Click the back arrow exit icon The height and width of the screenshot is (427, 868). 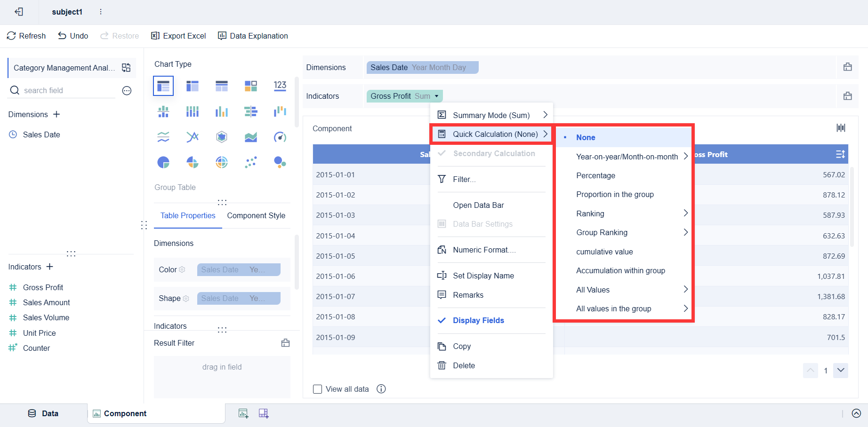coord(19,12)
